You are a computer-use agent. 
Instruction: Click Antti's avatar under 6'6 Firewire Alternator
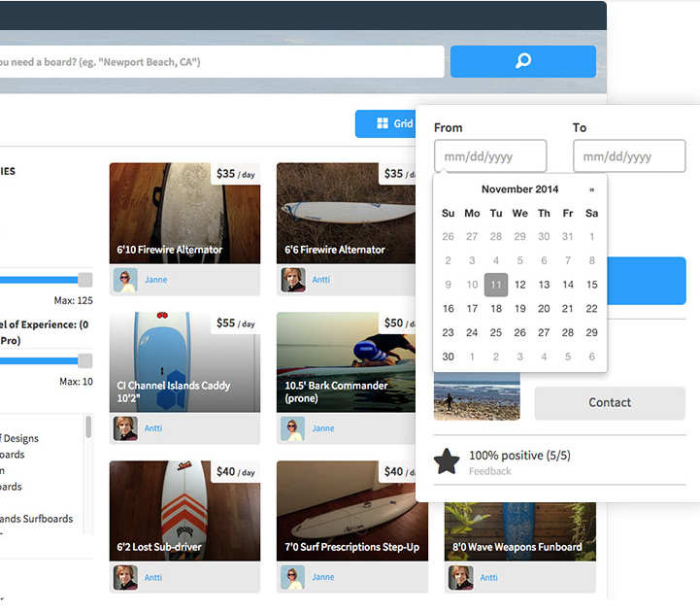click(x=293, y=280)
